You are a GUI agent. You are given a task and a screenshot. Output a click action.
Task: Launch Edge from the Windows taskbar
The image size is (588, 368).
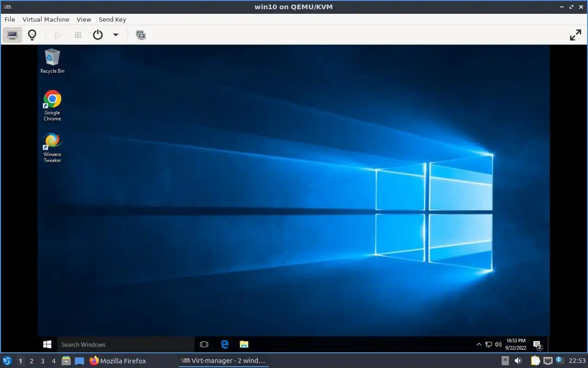coord(225,344)
